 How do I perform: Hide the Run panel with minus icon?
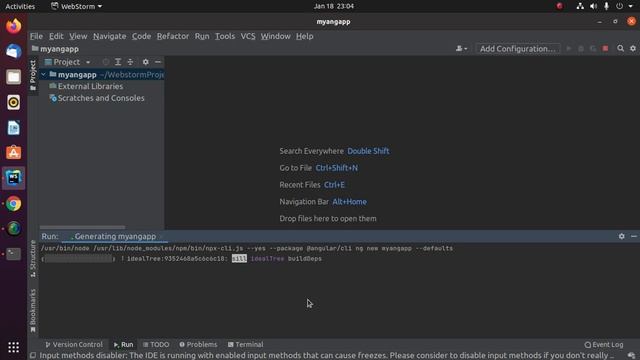point(633,236)
